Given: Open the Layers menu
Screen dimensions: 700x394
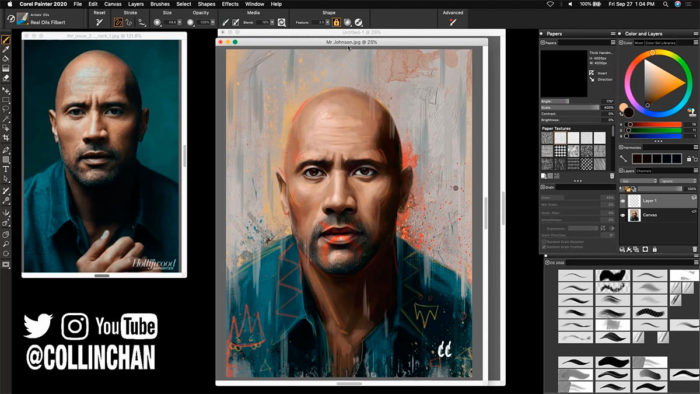Looking at the screenshot, I should pyautogui.click(x=136, y=4).
